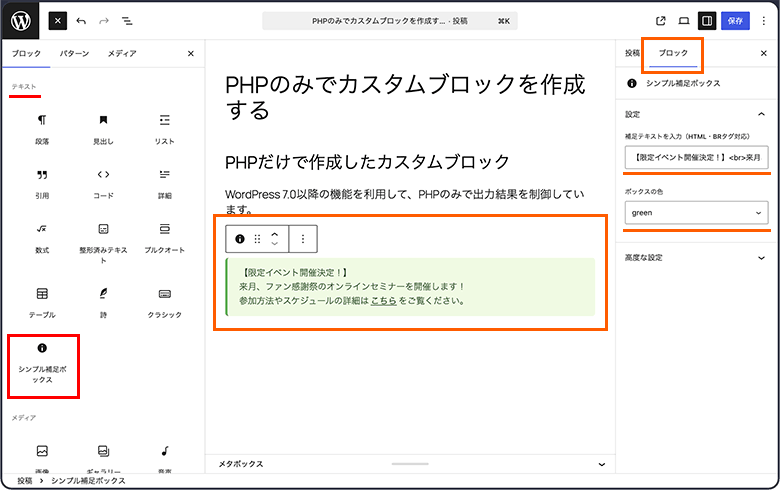
Task: Click the シンプル補足ボックス breadcrumb in footer
Action: [x=88, y=481]
